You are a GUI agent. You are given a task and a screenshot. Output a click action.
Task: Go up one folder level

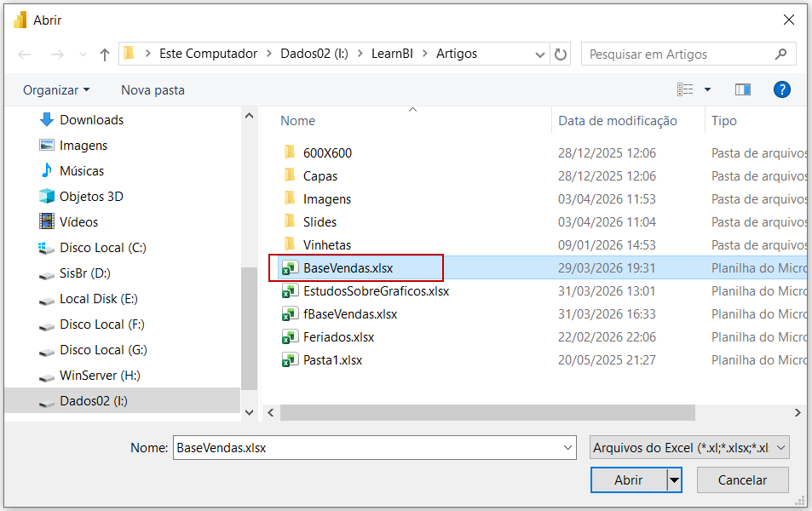coord(105,55)
